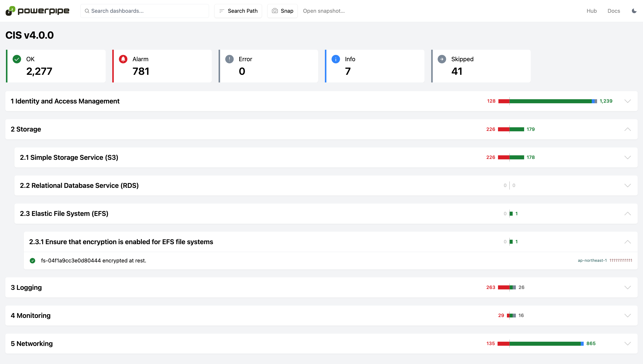Filter by the Alarm 781 summary card
Viewport: 643px width, 364px height.
point(162,66)
